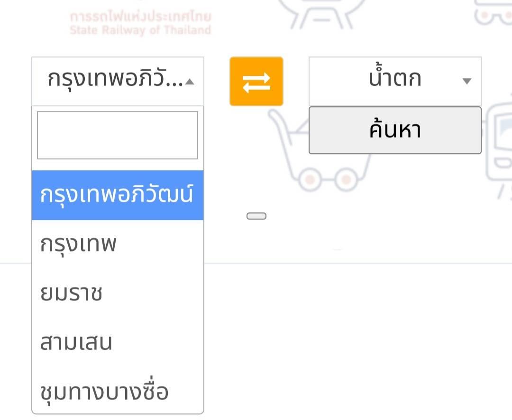Click the small gray pill handle
The height and width of the screenshot is (420, 512).
point(256,216)
